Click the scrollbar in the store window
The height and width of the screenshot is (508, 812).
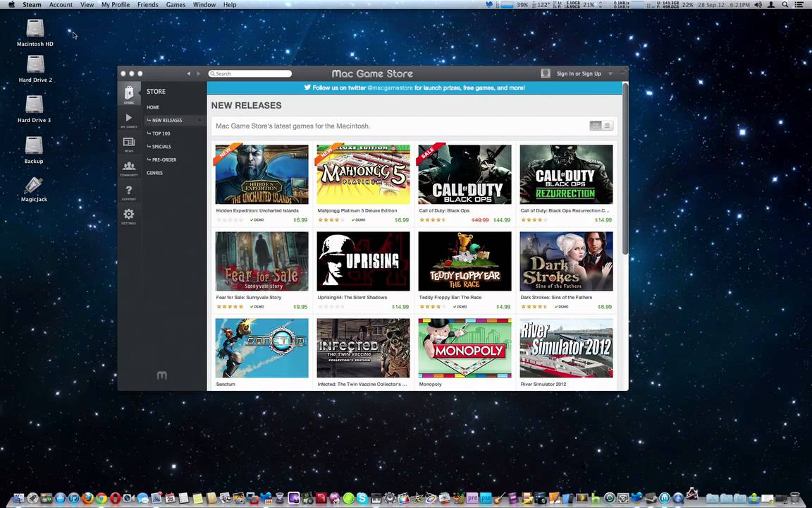(x=625, y=169)
